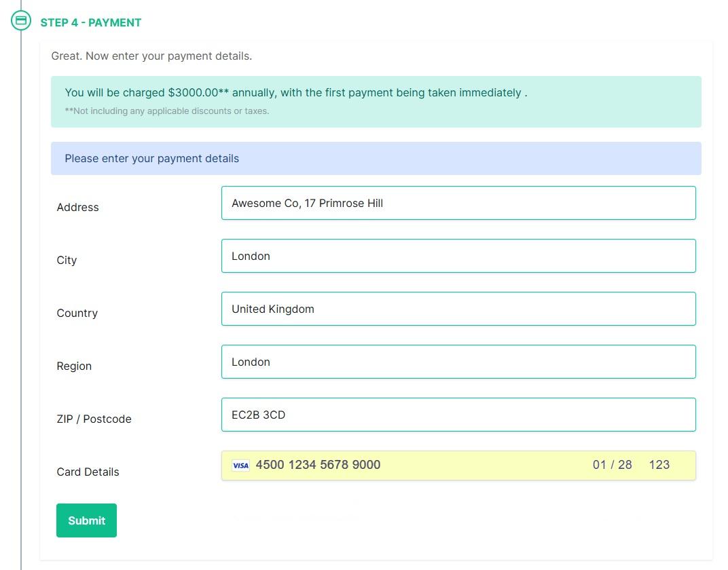Select the Address input containing Awesome Co

coord(458,203)
